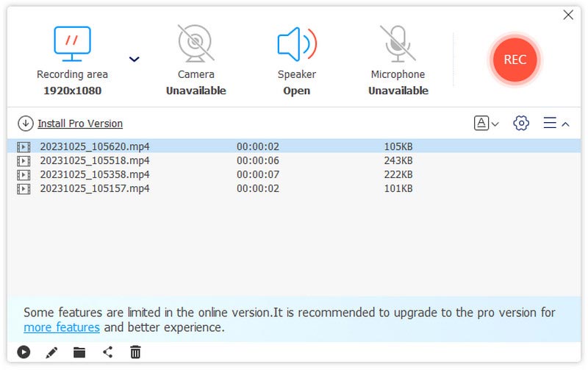
Task: Open the more features link
Action: coord(62,327)
